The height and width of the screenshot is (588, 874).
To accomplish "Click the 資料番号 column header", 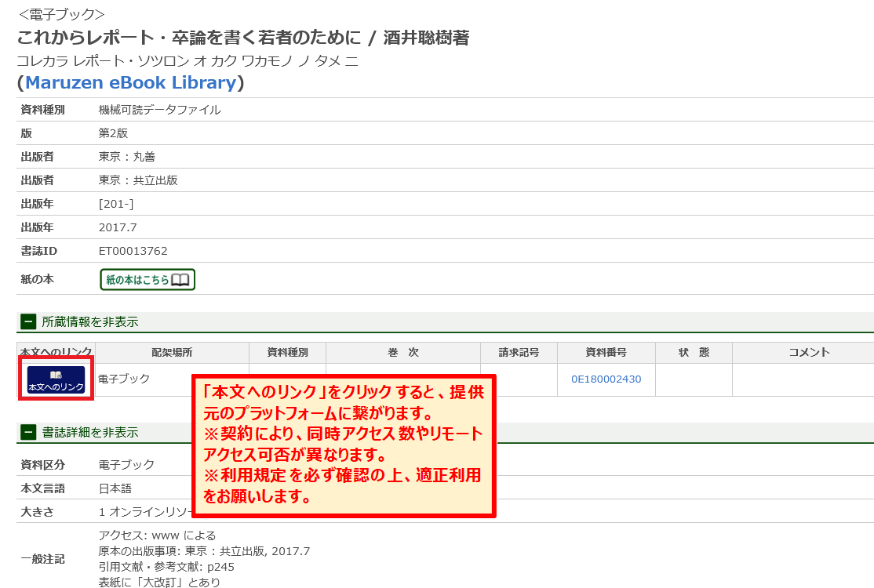I will tap(606, 353).
